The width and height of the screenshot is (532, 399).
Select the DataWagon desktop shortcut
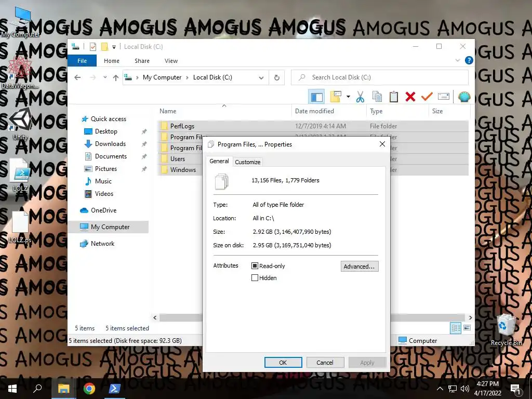(x=20, y=72)
